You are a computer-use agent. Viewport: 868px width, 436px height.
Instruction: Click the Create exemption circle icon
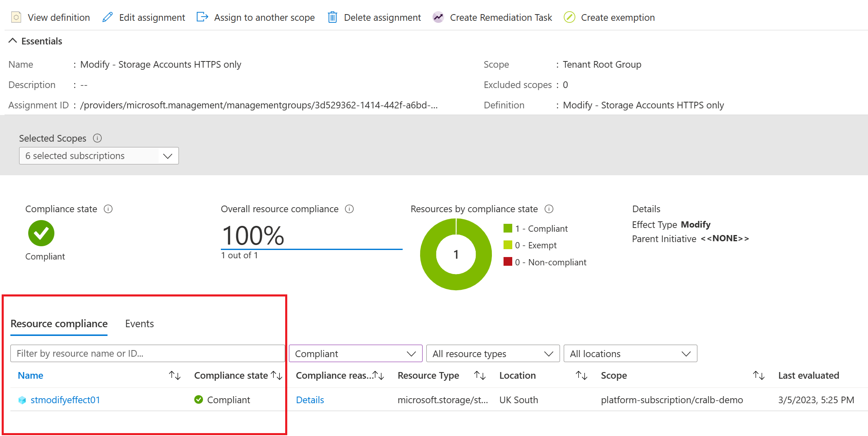pyautogui.click(x=570, y=17)
